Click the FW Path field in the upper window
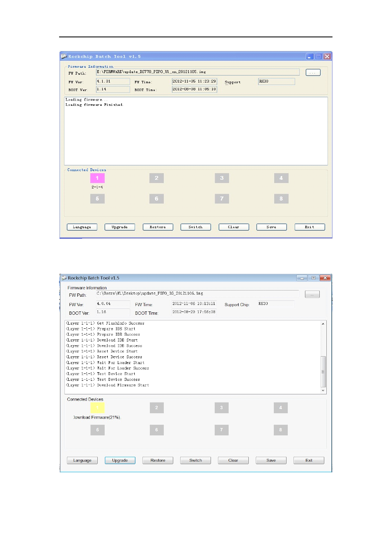This screenshot has height=554, width=392. coord(197,72)
